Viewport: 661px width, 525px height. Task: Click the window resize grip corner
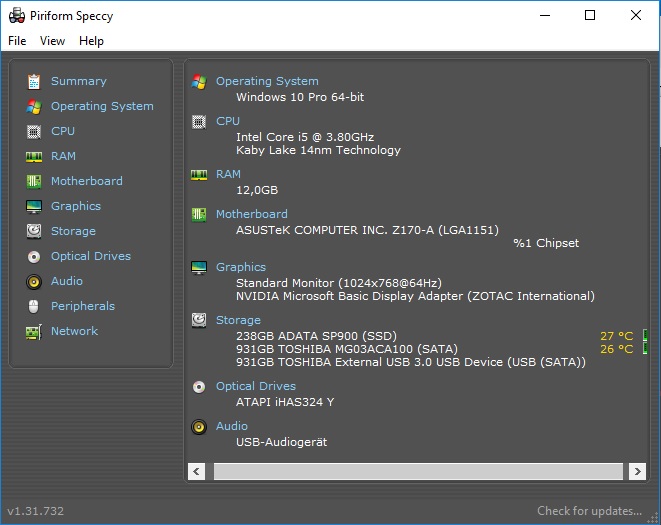[x=653, y=517]
